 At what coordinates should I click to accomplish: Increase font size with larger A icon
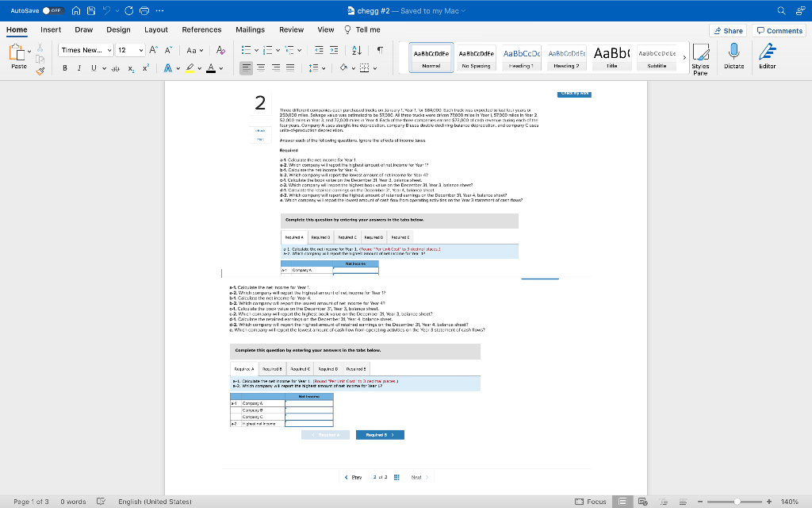153,50
